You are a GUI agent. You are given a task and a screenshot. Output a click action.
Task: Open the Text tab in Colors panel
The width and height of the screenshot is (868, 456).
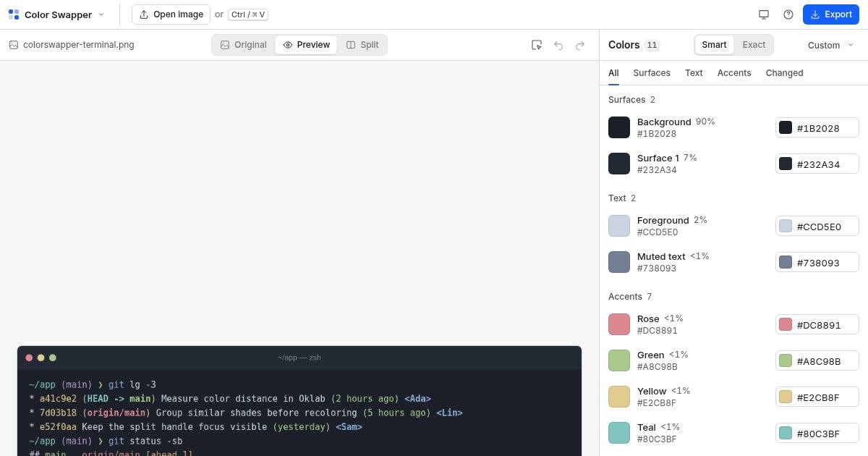(694, 73)
